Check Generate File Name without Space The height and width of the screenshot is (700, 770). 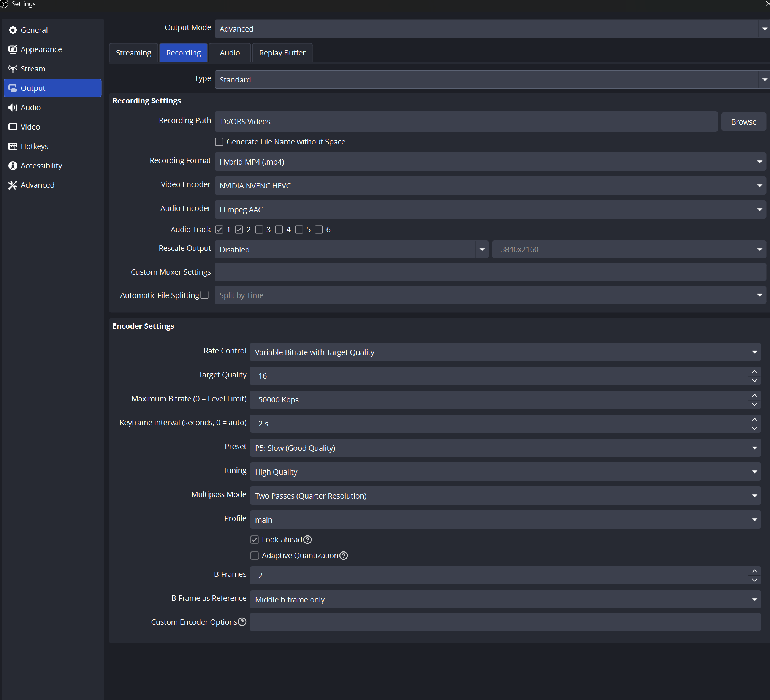pos(219,142)
